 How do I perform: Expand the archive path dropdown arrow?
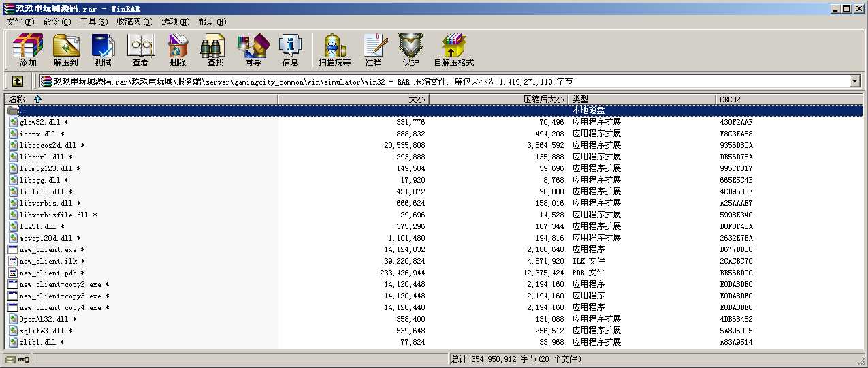(x=855, y=81)
